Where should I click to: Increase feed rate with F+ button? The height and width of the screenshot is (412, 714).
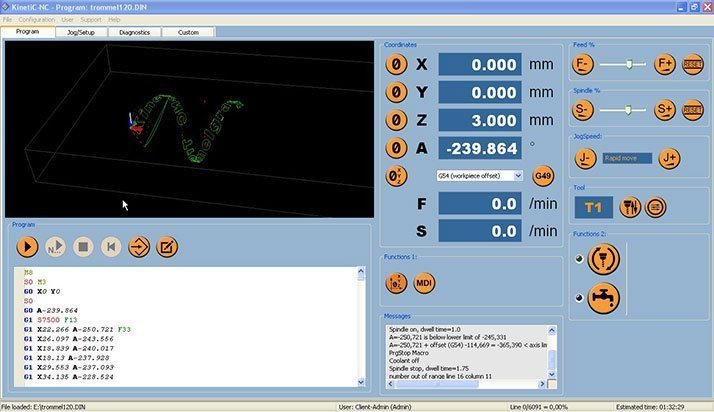pos(664,63)
